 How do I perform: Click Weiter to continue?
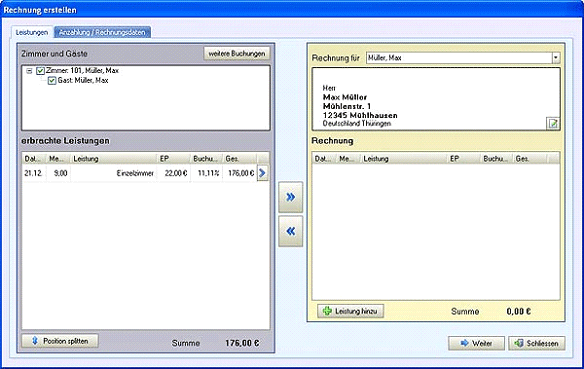pos(476,343)
